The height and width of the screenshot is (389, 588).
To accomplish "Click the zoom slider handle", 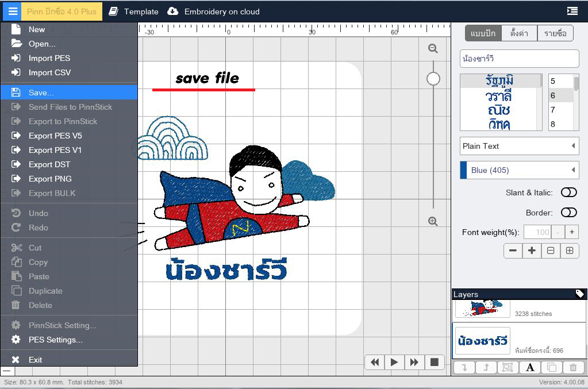I will click(433, 79).
